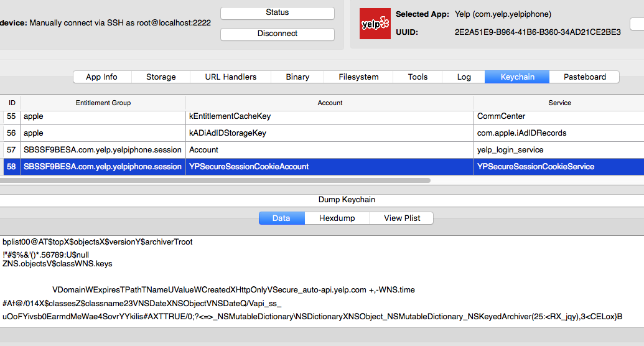644x346 pixels.
Task: Click the Selected App name Yelp
Action: coord(503,14)
